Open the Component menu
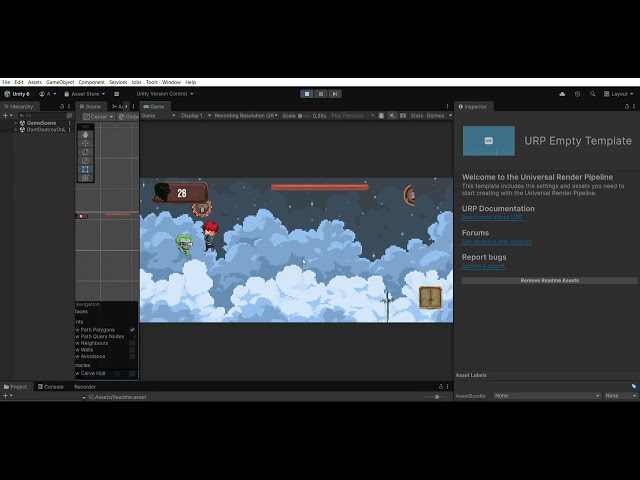The width and height of the screenshot is (640, 480). point(91,82)
